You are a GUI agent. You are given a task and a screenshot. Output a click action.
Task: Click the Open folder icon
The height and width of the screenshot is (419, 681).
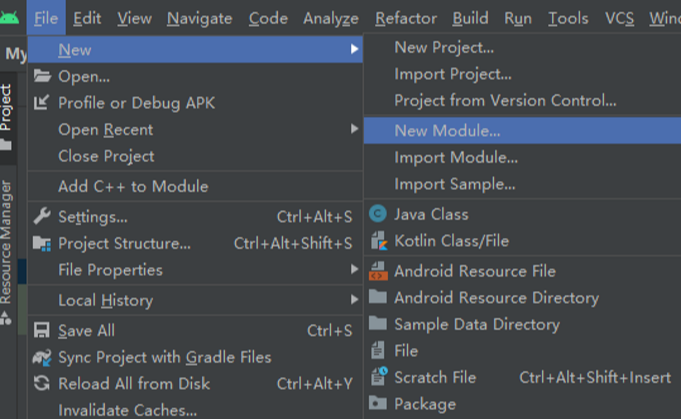[x=41, y=76]
